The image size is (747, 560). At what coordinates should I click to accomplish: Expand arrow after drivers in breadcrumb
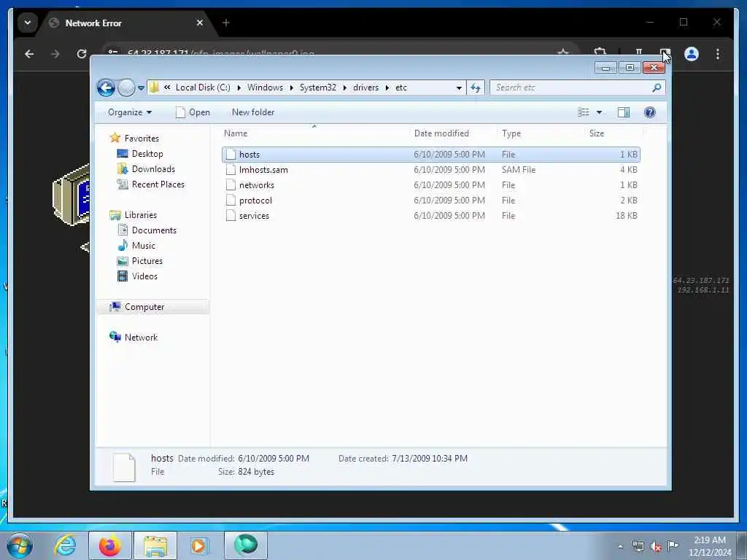point(387,87)
